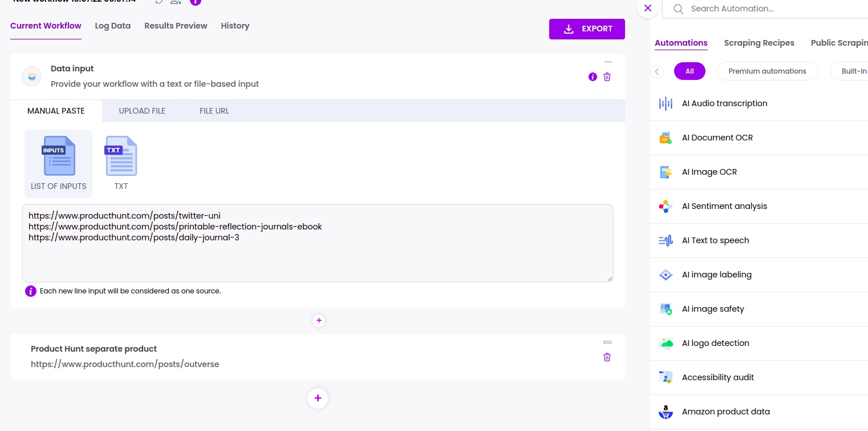Select the Amazon product data icon
This screenshot has width=868, height=431.
[665, 412]
